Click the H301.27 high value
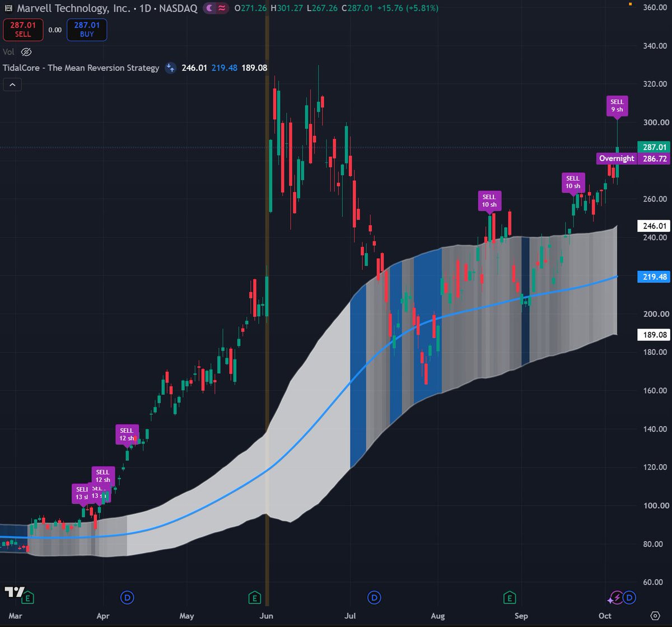The width and height of the screenshot is (672, 627). 287,8
